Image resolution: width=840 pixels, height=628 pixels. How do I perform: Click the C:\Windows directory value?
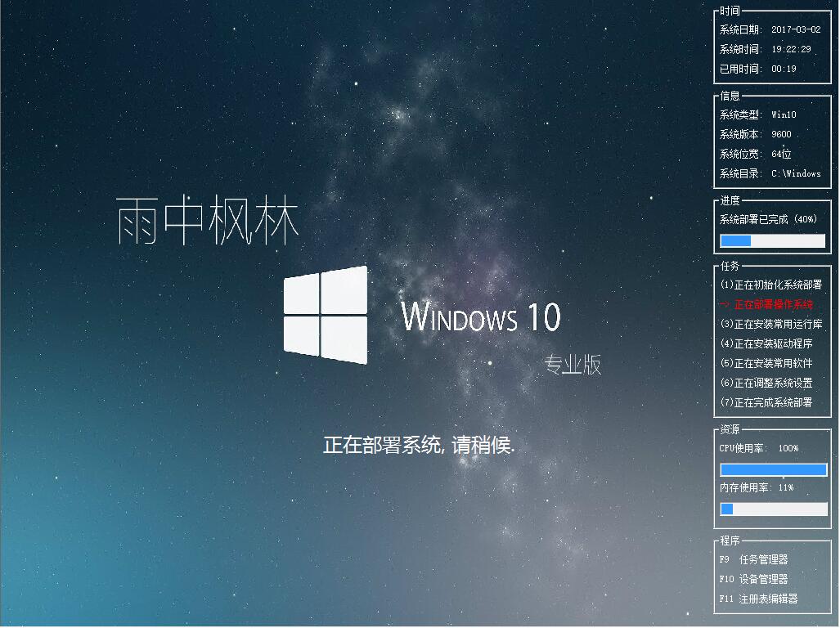click(796, 173)
